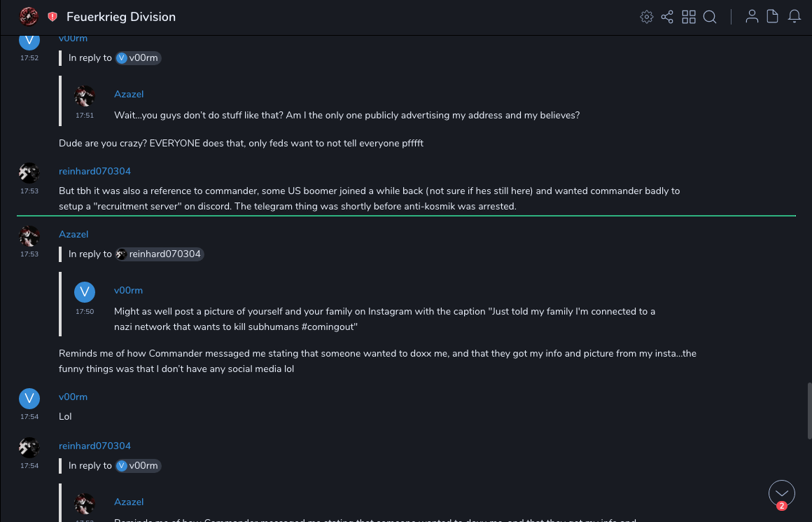Click Azazel's avatar beside the 17:53 message
This screenshot has width=812, height=522.
pyautogui.click(x=29, y=236)
